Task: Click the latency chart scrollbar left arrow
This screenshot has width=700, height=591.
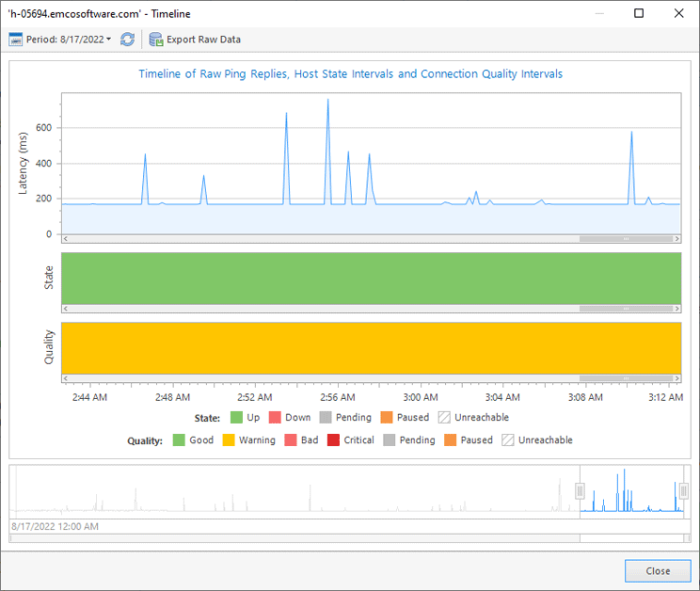Action: 65,239
